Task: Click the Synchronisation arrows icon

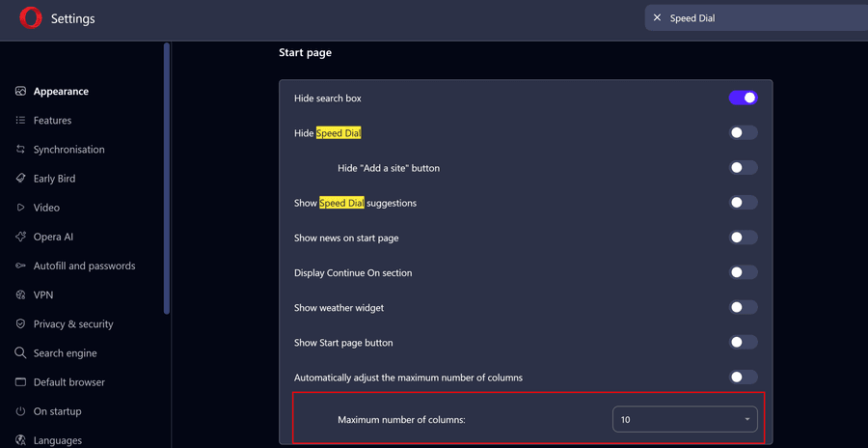Action: [20, 150]
